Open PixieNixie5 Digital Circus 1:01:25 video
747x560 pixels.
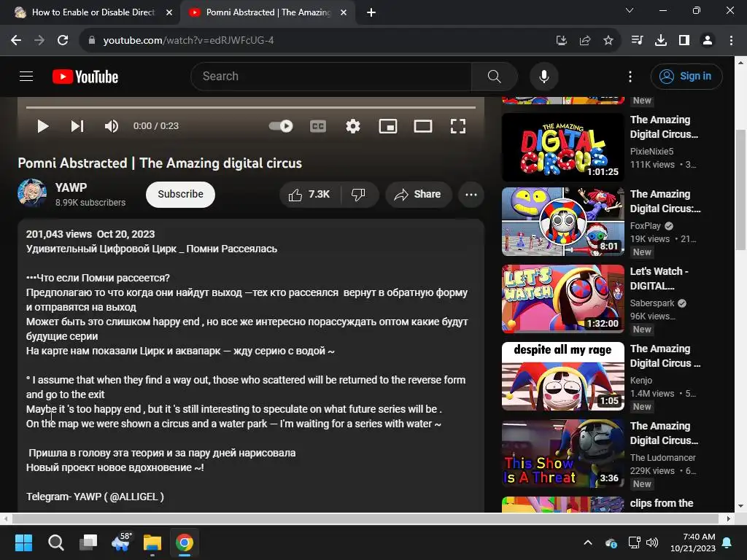click(x=563, y=147)
